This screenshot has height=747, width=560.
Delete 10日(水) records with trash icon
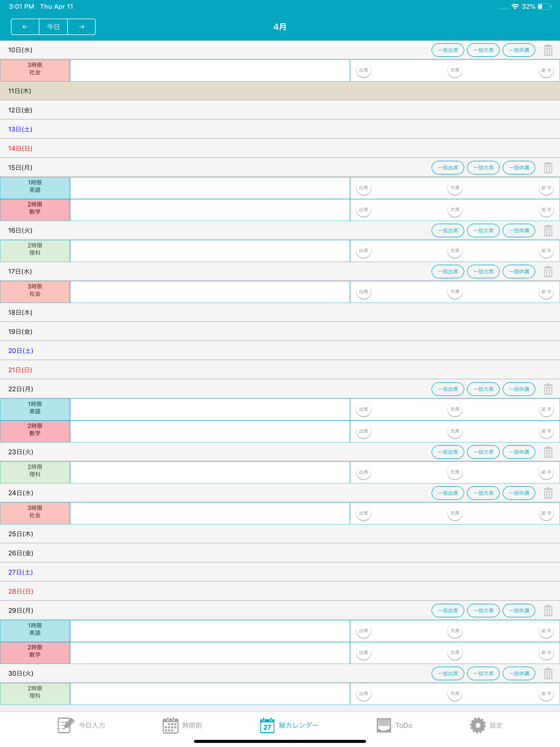coord(548,50)
